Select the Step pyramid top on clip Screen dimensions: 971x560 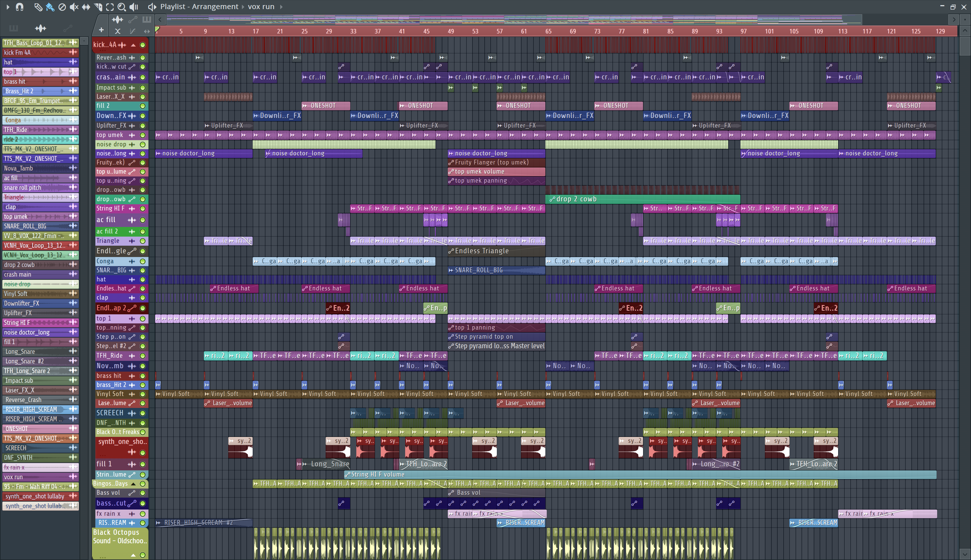497,337
